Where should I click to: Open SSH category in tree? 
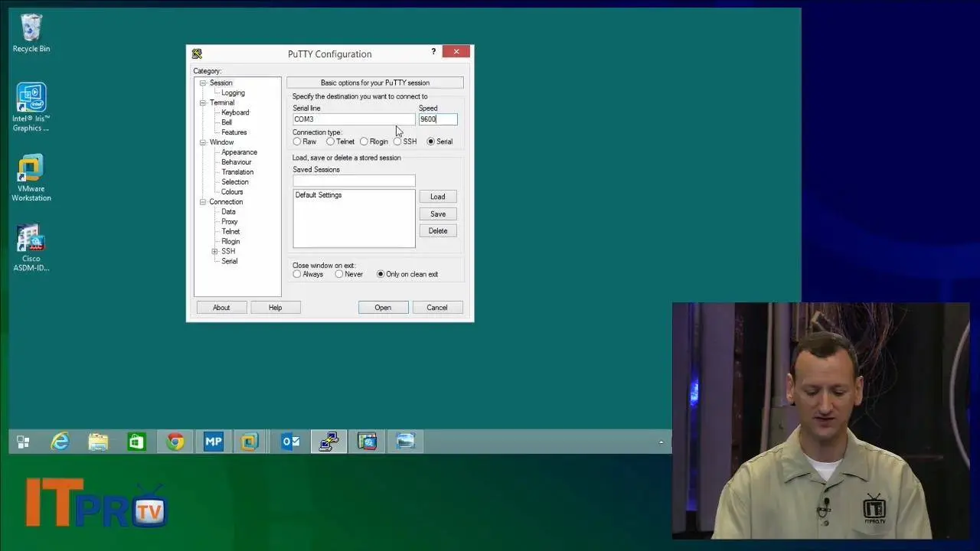(228, 251)
